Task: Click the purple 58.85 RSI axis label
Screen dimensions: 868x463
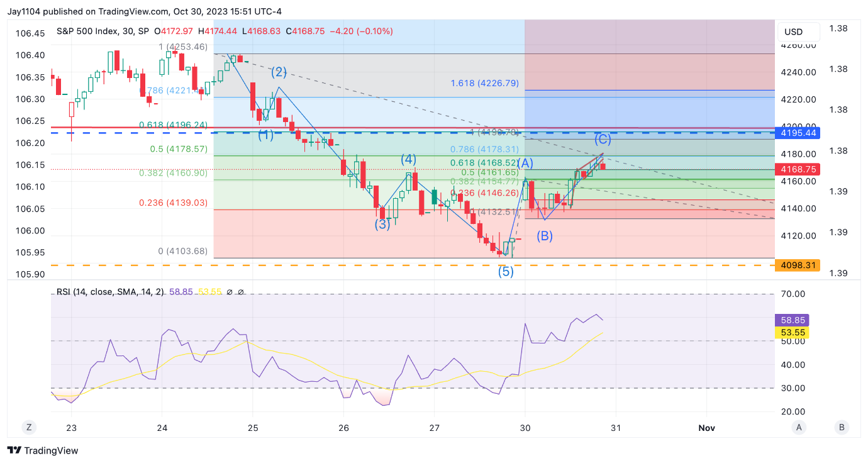Action: pos(791,320)
